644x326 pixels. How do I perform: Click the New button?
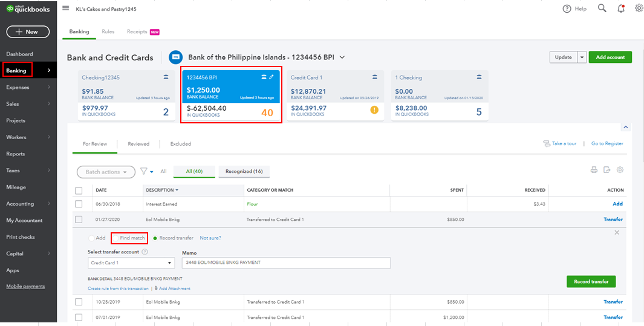tap(28, 31)
